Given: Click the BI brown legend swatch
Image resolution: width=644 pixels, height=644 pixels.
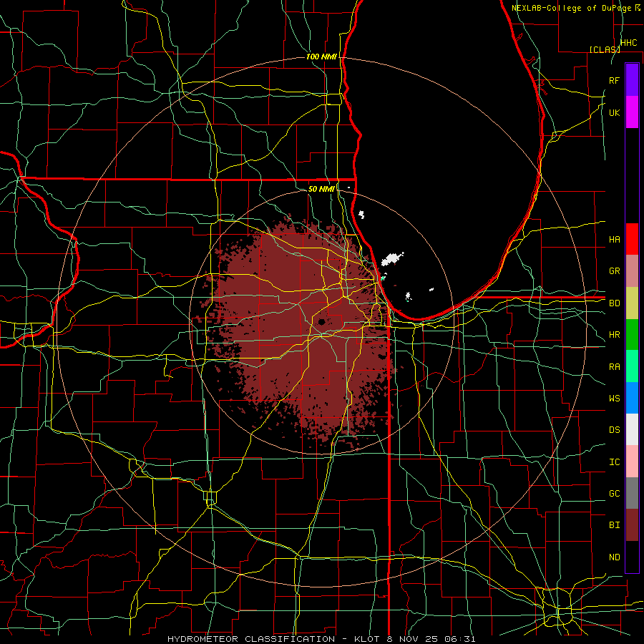Looking at the screenshot, I should pyautogui.click(x=632, y=525).
